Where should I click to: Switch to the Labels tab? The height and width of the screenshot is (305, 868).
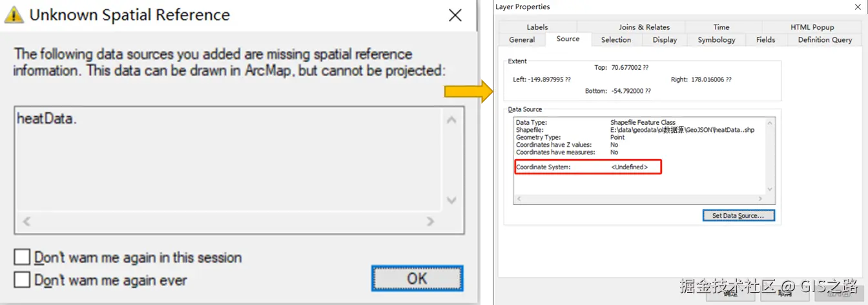click(537, 27)
